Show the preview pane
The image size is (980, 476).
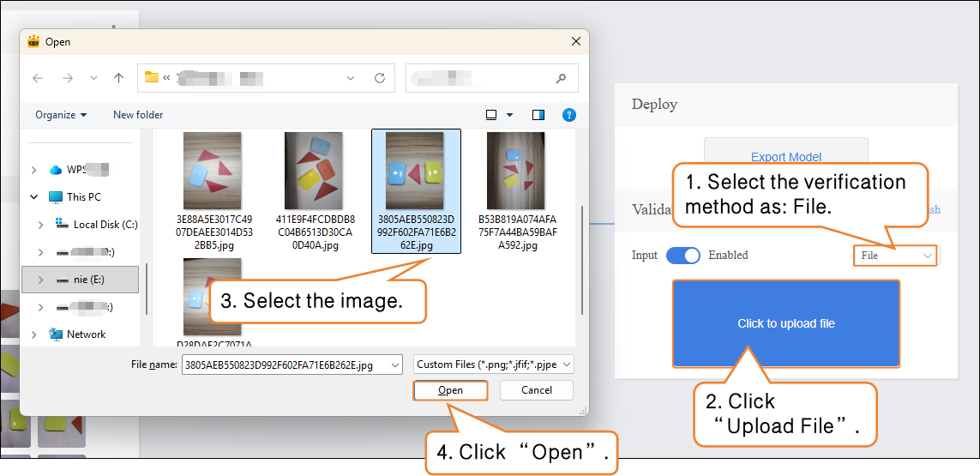click(538, 115)
